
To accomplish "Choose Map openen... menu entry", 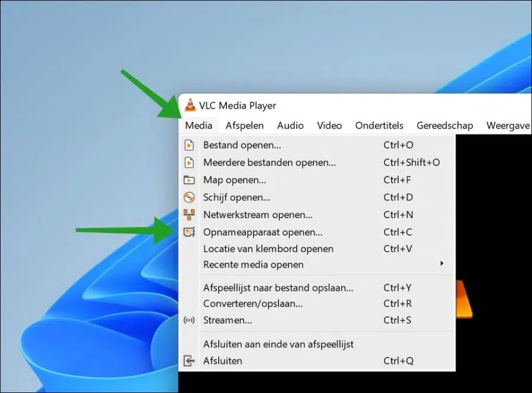I will (317, 180).
